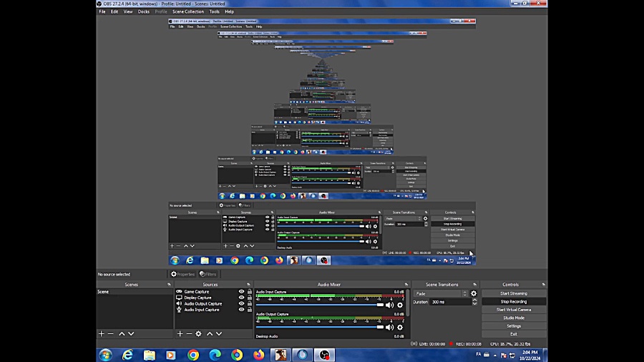
Task: Remove the source with the minus icon in Sources
Action: [189, 333]
